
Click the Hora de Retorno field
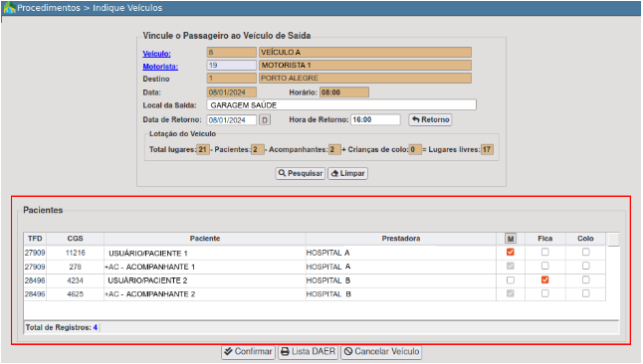pyautogui.click(x=375, y=119)
